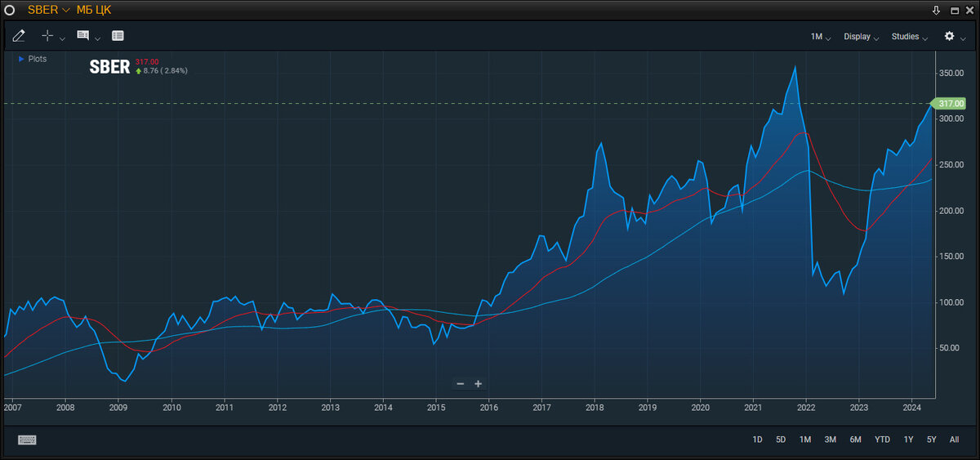The image size is (980, 460).
Task: Choose the crosshair cursor tool
Action: (x=47, y=36)
